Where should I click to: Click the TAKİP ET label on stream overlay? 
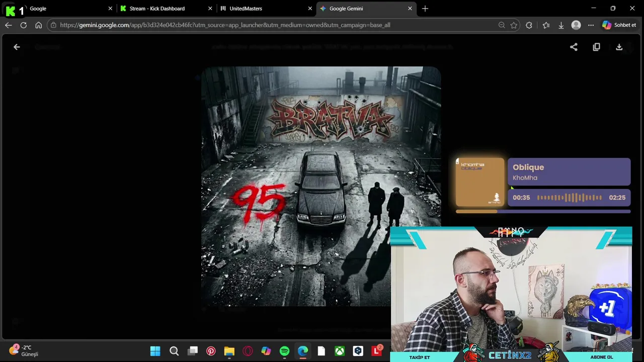[420, 357]
